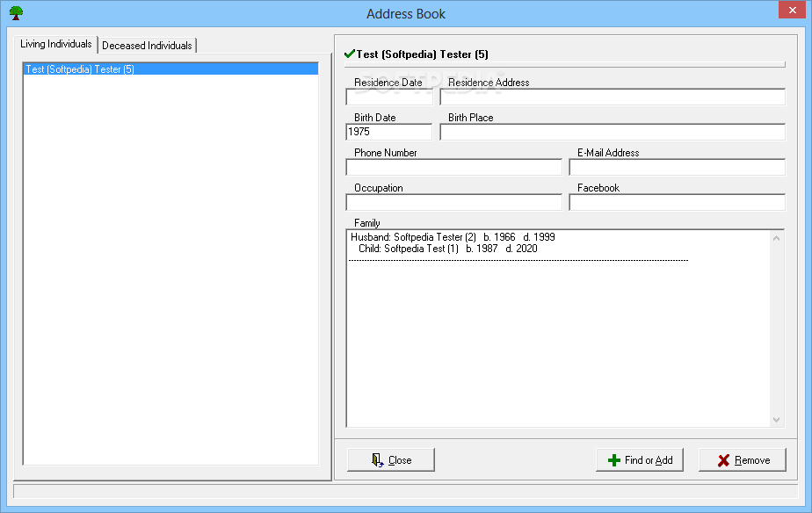The width and height of the screenshot is (812, 513).
Task: Focus the Residence Address field
Action: coord(613,97)
